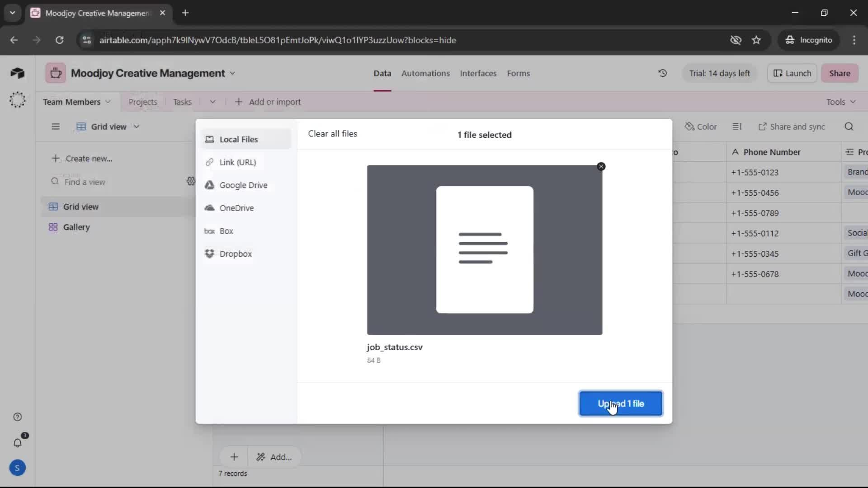868x488 pixels.
Task: Open base history clock icon
Action: click(662, 73)
